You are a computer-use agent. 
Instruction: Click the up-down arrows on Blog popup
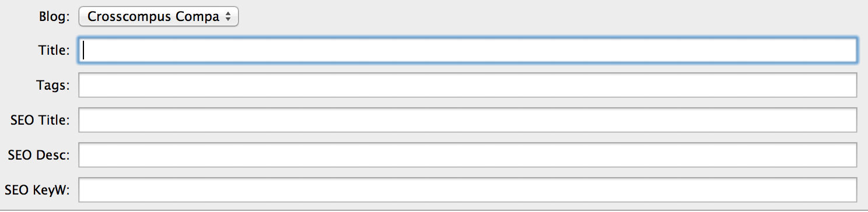(228, 17)
